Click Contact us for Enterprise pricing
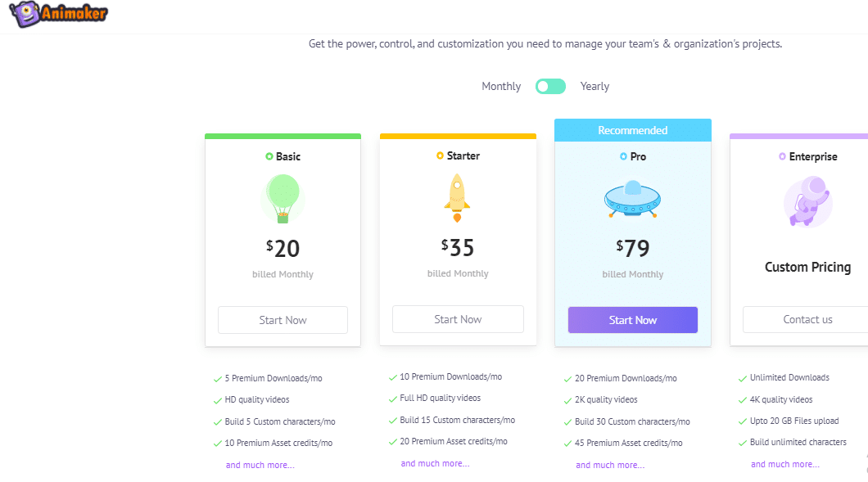Viewport: 868px width, 482px height. click(x=807, y=319)
